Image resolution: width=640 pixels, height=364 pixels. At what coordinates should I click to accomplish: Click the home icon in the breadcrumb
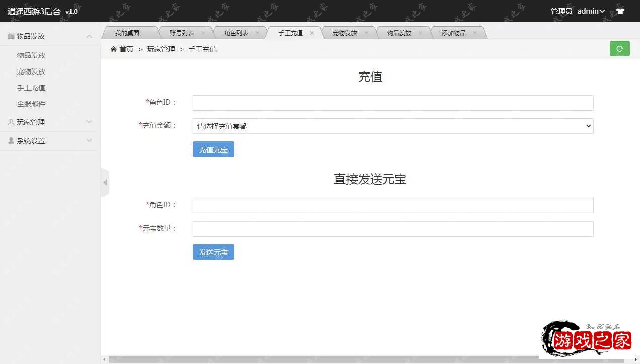point(115,49)
